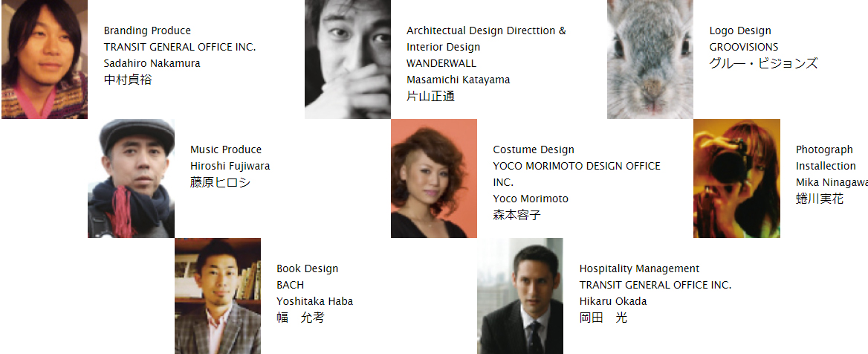
Task: Select the Book Design heading text
Action: 307,268
